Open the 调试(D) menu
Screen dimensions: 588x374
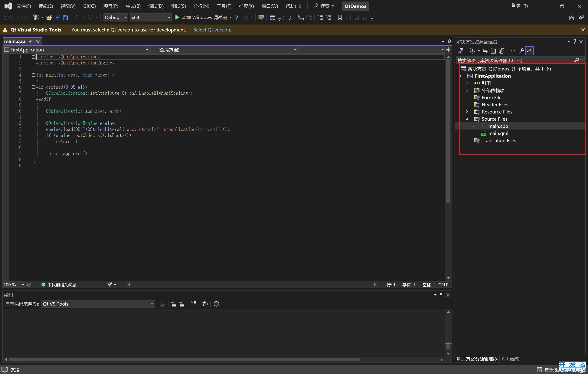tap(156, 6)
